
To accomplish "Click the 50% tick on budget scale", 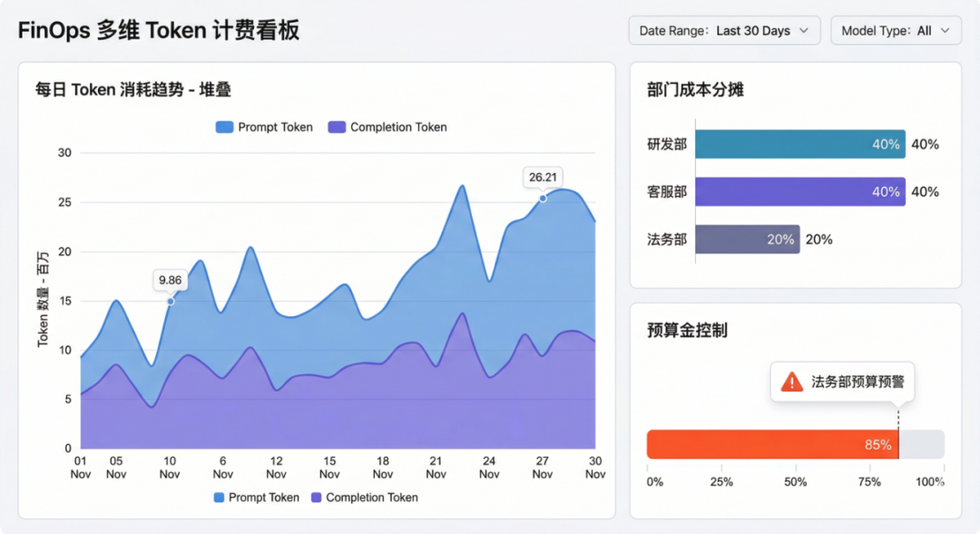I will (796, 482).
